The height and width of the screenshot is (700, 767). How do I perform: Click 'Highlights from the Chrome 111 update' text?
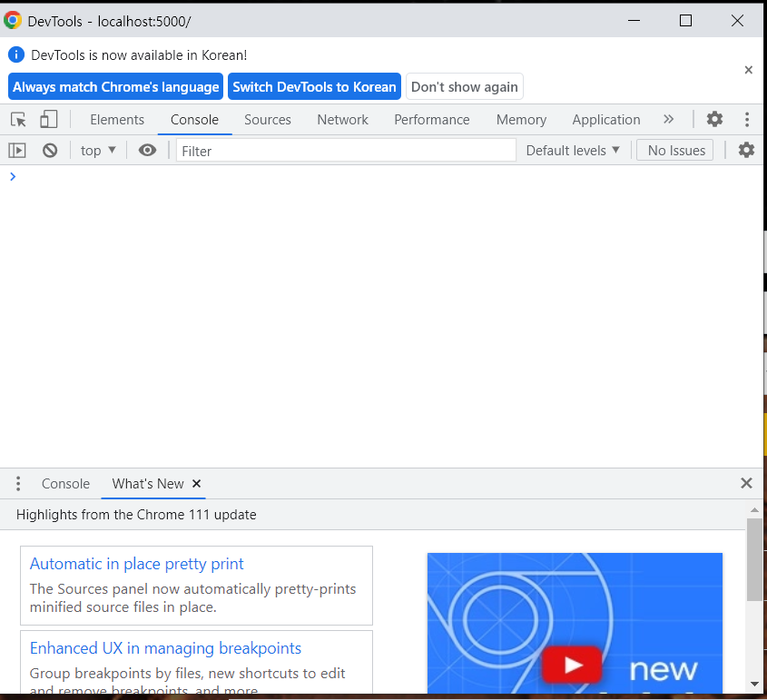point(136,515)
